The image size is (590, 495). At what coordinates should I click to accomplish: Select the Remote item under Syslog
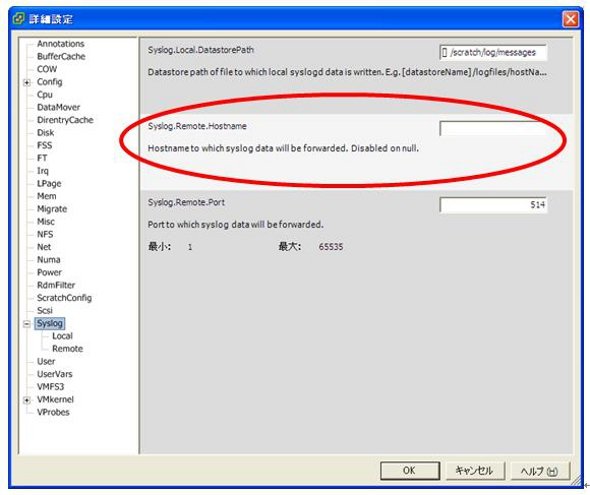(x=67, y=349)
